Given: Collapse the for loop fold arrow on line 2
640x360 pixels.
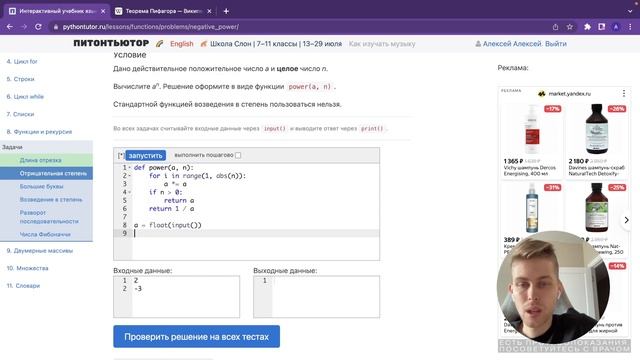Looking at the screenshot, I should 130,176.
